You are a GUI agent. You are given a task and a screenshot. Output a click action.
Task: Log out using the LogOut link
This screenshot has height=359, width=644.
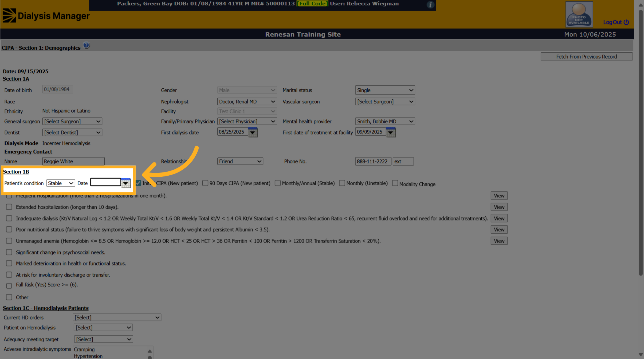tap(616, 22)
